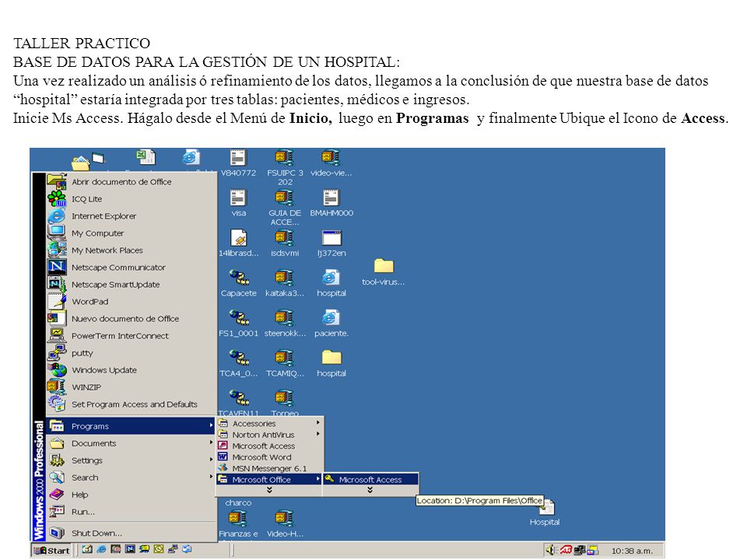The image size is (747, 560).
Task: Choose My Network Places
Action: pos(132,250)
